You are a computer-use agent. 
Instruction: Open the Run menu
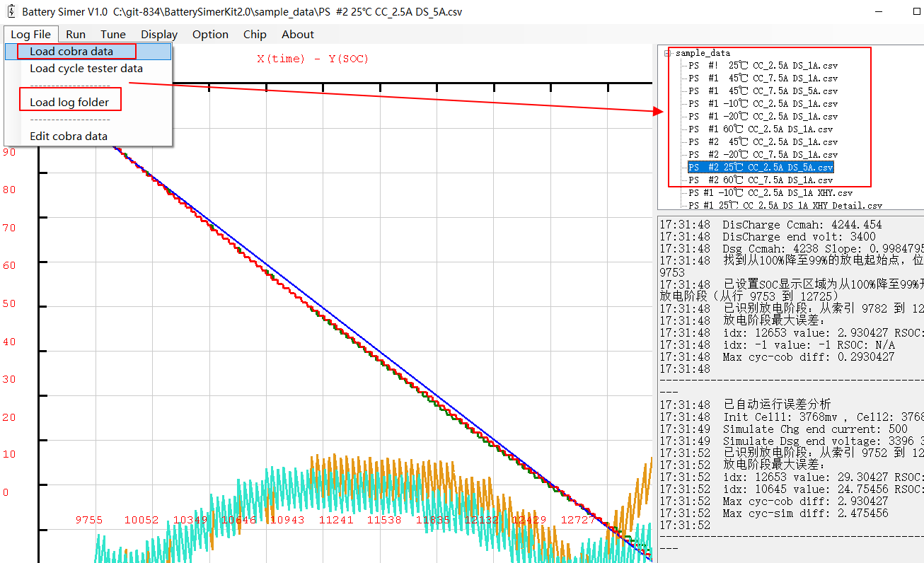click(x=76, y=34)
